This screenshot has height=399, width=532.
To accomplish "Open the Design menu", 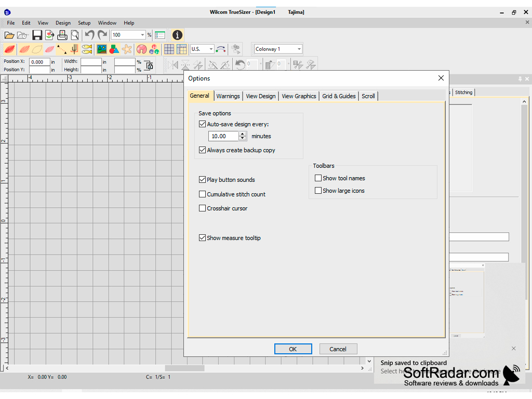I will click(63, 23).
